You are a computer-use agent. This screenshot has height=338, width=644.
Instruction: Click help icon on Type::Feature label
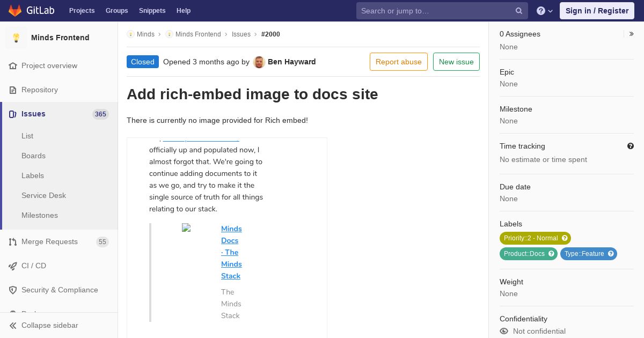click(x=611, y=254)
